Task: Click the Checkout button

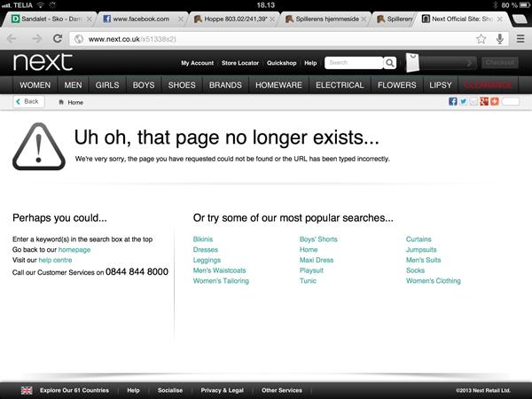Action: pos(500,63)
